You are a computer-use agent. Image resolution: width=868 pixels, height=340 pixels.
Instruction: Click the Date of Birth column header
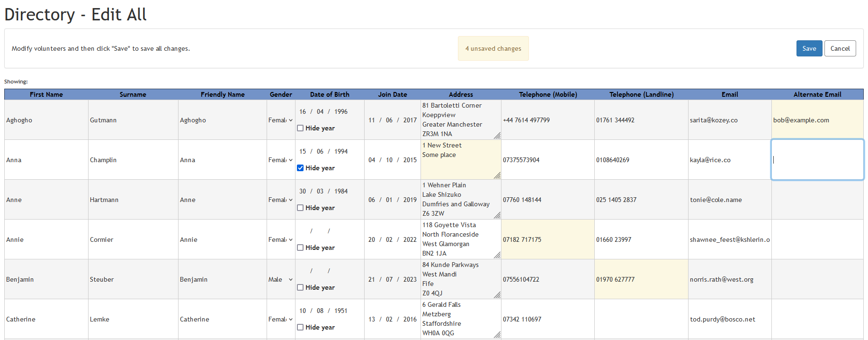(330, 94)
